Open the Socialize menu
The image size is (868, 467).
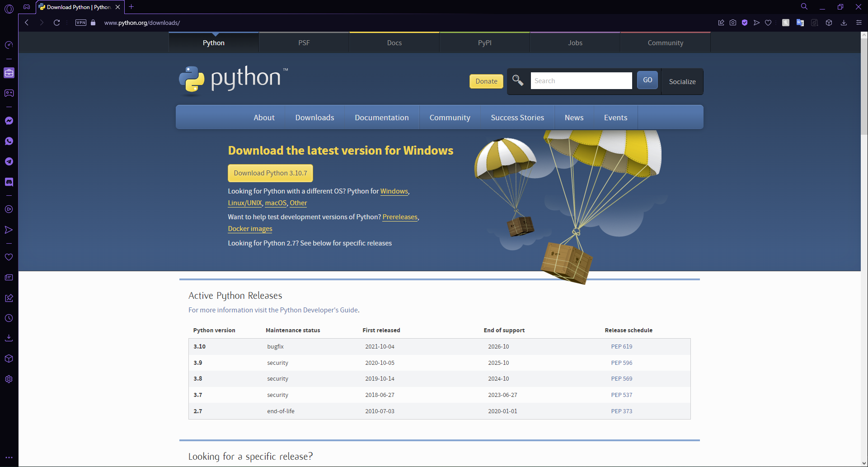pyautogui.click(x=682, y=81)
